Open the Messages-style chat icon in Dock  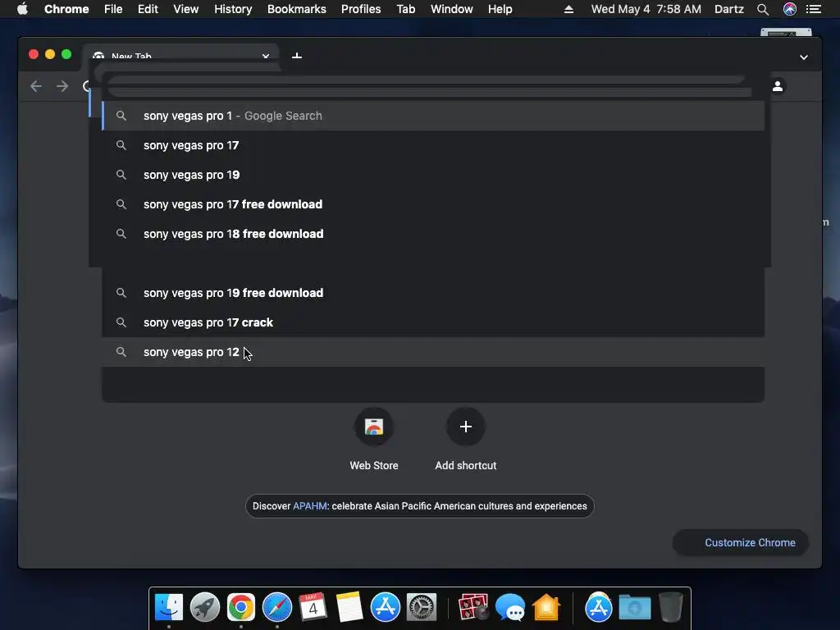click(x=510, y=608)
